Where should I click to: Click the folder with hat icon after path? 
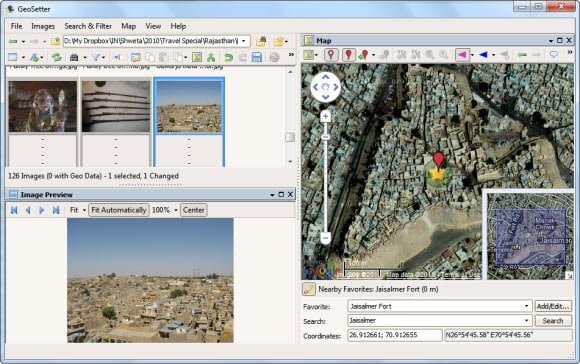[261, 41]
